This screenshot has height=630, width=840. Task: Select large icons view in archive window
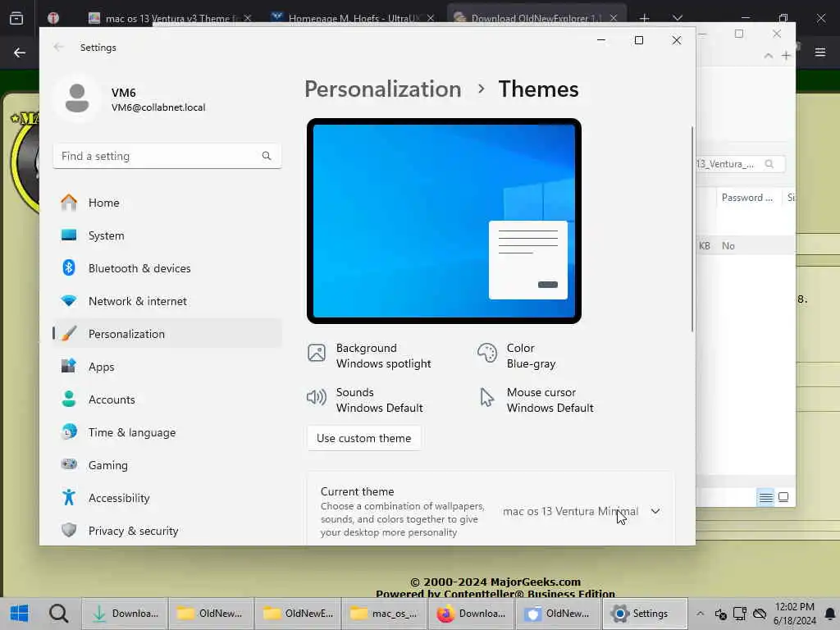pyautogui.click(x=783, y=497)
